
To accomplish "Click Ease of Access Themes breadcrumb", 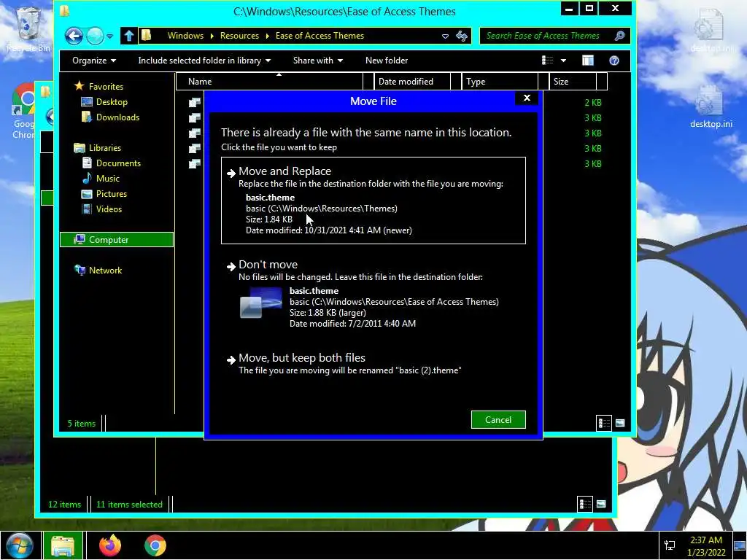I will [x=320, y=36].
